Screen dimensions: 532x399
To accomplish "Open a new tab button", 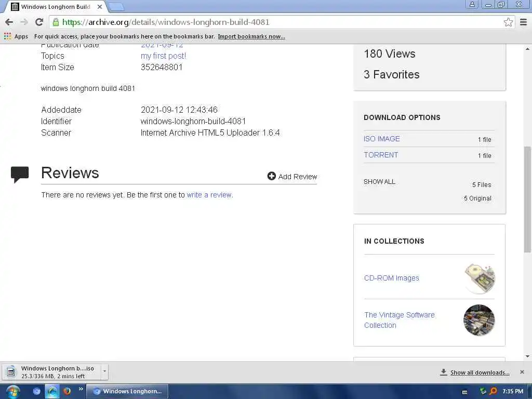I will [x=116, y=6].
